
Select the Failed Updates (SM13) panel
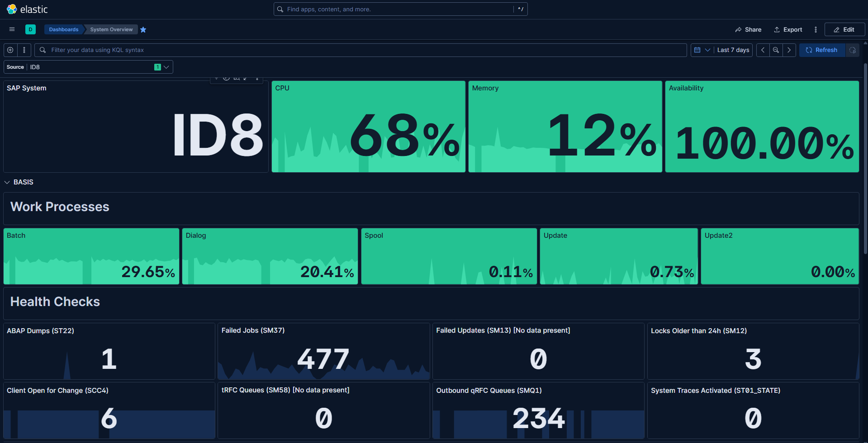pyautogui.click(x=538, y=351)
